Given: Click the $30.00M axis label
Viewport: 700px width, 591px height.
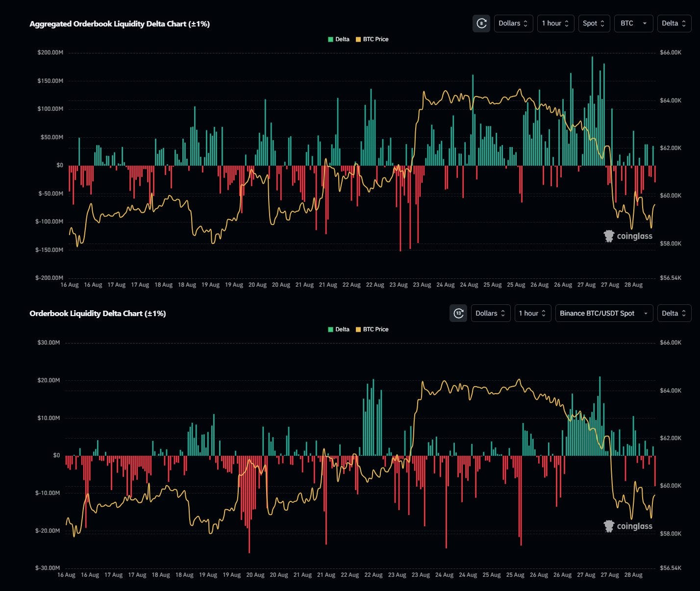Looking at the screenshot, I should pos(49,343).
